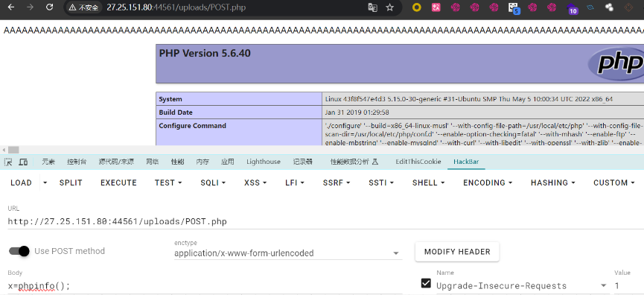Expand the TEST menu in HackBar
Viewport: 644px width, 295px height.
coord(168,183)
